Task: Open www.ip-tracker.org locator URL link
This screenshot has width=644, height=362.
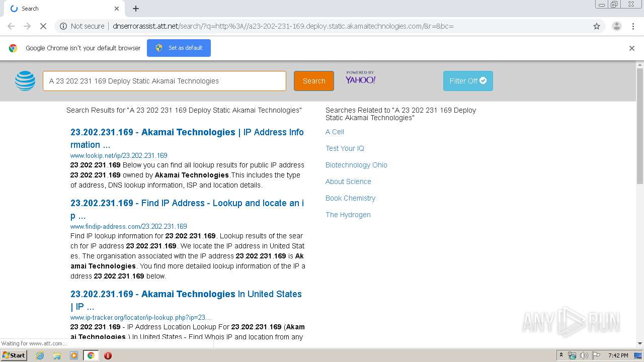Action: (x=141, y=317)
